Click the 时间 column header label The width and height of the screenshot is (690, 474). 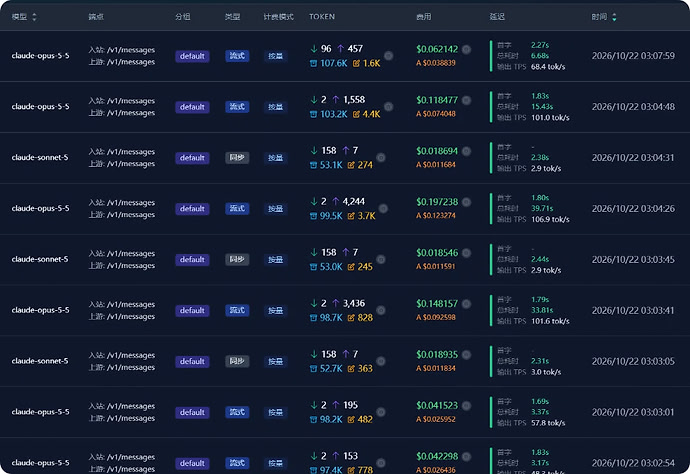coord(599,17)
